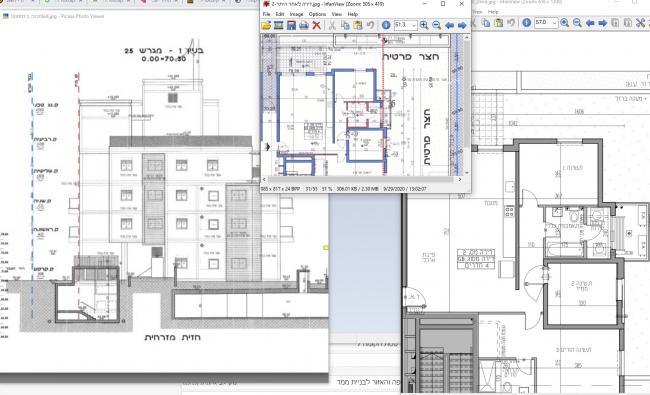Screen dimensions: 650x395
Task: Expand the 57.0 zoom dropdown in rear window
Action: [554, 22]
